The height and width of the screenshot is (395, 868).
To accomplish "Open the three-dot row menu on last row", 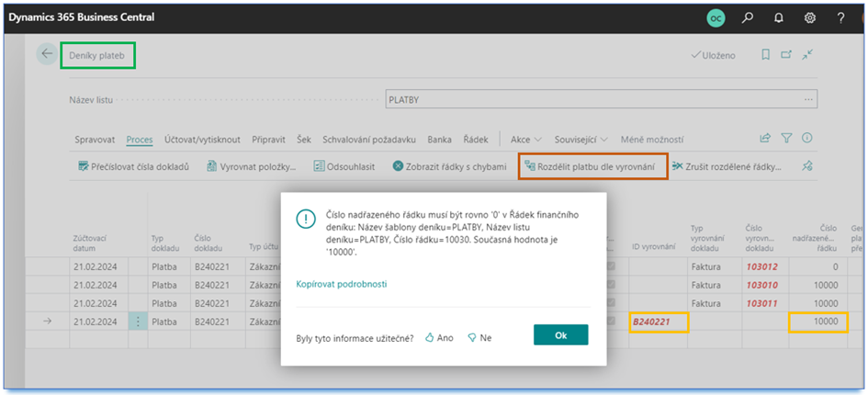I will [x=139, y=322].
